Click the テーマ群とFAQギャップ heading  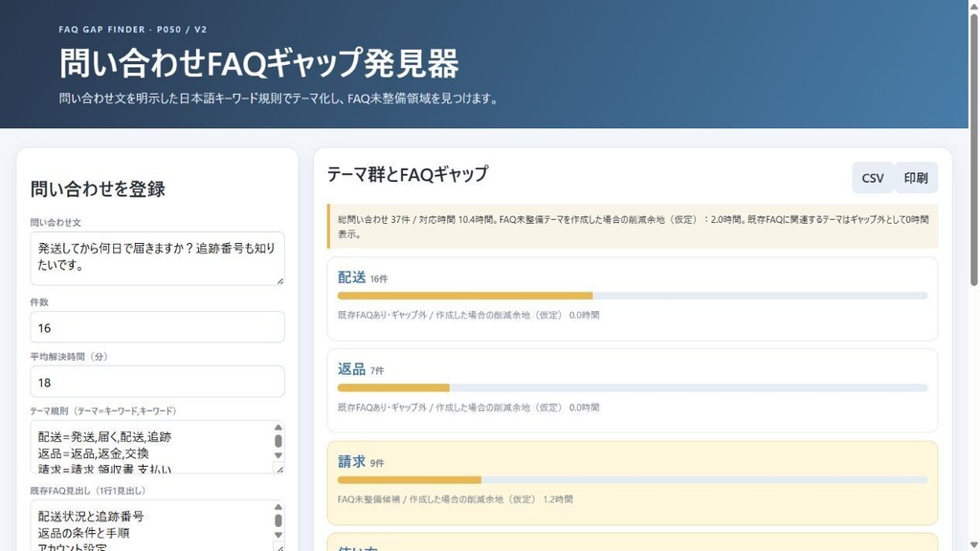pyautogui.click(x=408, y=174)
